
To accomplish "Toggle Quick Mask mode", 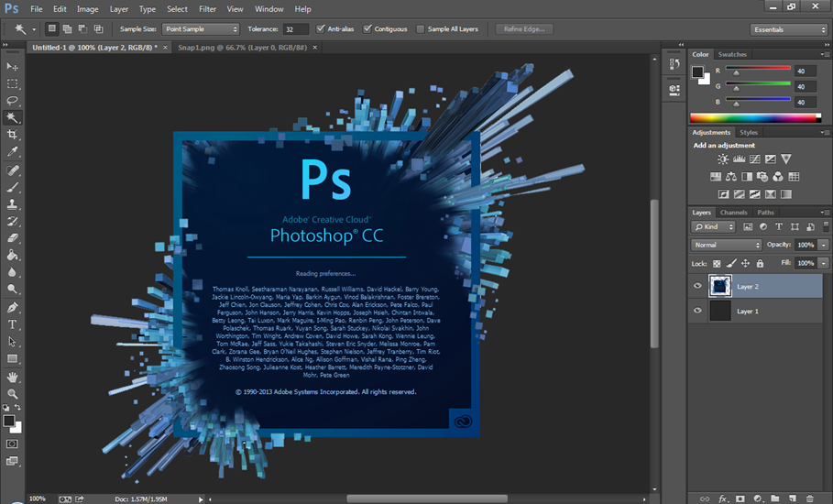I will [x=12, y=444].
